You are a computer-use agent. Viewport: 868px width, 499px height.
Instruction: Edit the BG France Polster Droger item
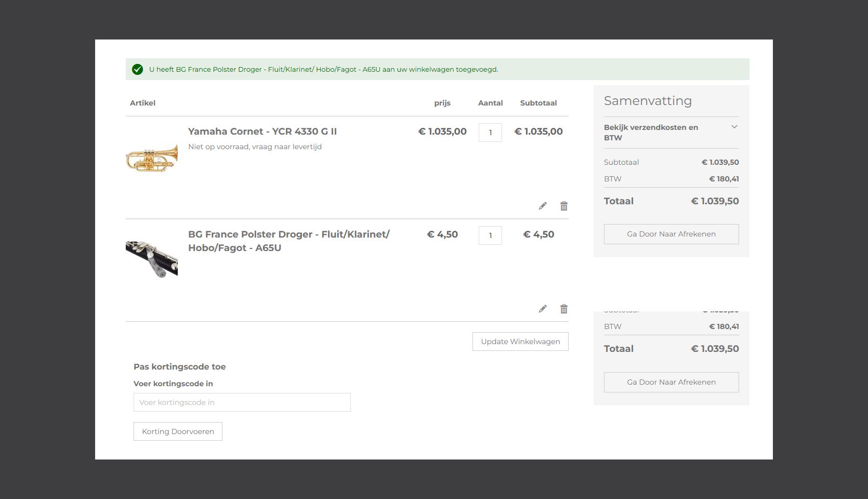(x=543, y=309)
